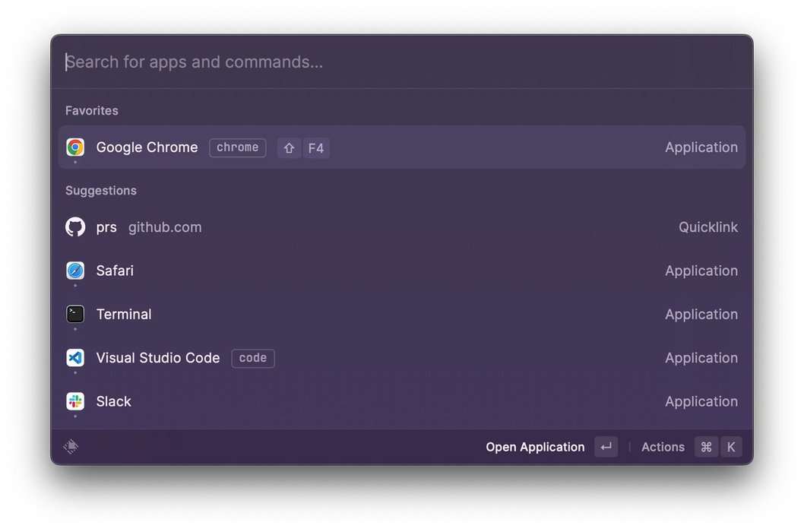Click the 'code' alias tag
The height and width of the screenshot is (532, 804).
coord(253,358)
